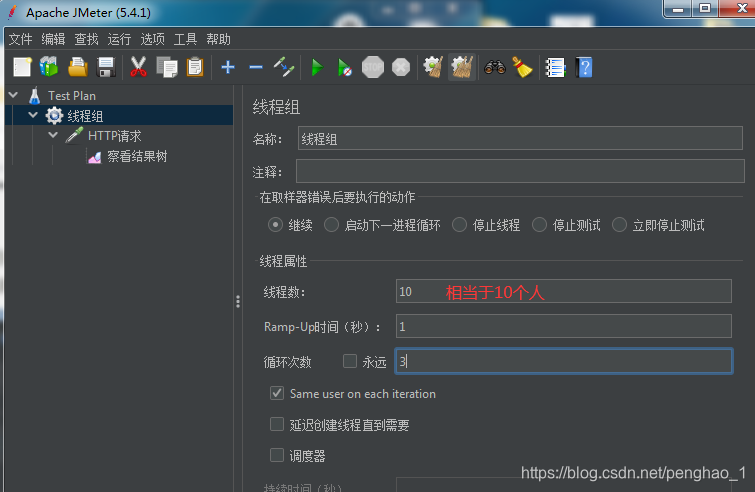Click Start no pauses icon
Image resolution: width=755 pixels, height=492 pixels.
[x=345, y=67]
